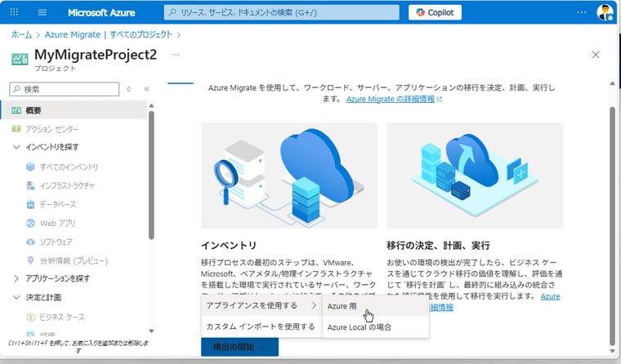The height and width of the screenshot is (364, 621).
Task: Click the ソフトウェア cloud icon
Action: coord(30,242)
